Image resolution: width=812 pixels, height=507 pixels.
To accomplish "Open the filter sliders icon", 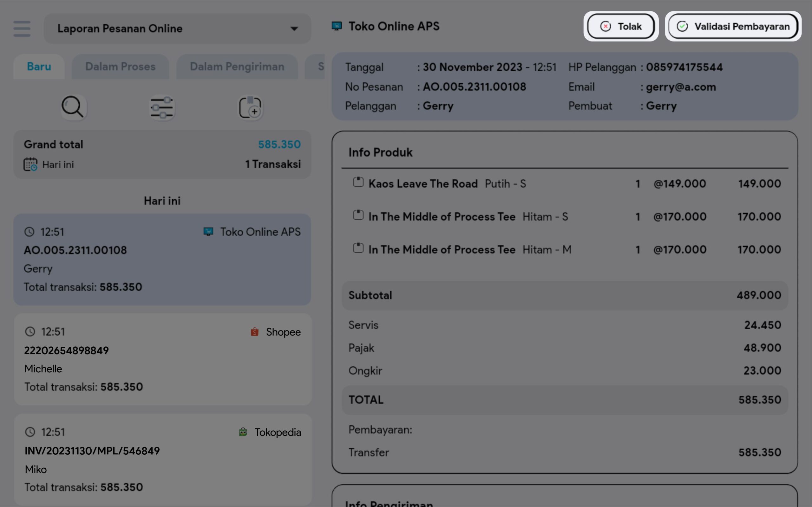I will pyautogui.click(x=162, y=108).
